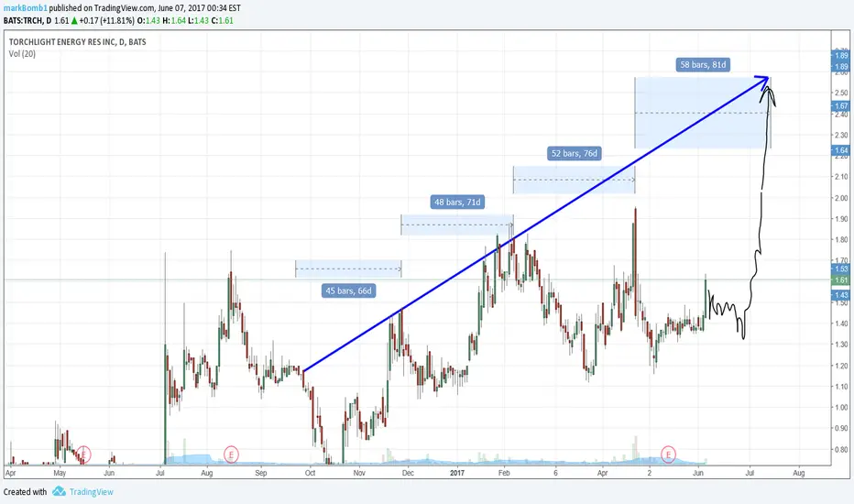Click the 0.80 price axis label
This screenshot has height=504, width=854.
841,450
